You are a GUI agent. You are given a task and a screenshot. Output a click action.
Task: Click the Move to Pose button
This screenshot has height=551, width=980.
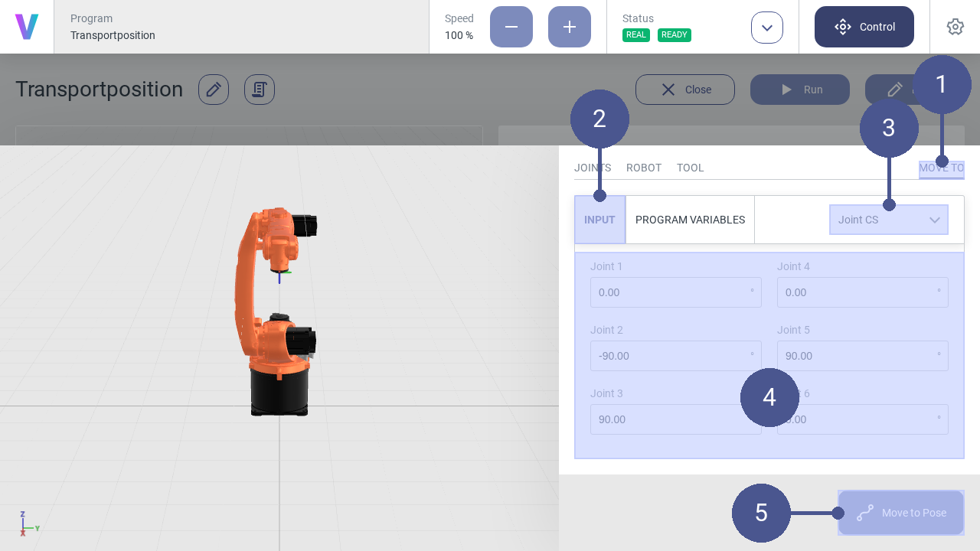click(901, 513)
